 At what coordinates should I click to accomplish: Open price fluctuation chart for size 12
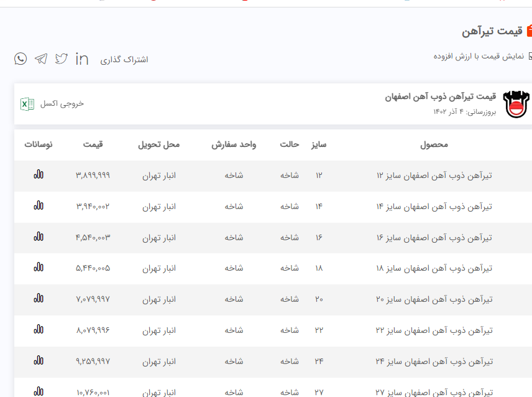pos(39,175)
